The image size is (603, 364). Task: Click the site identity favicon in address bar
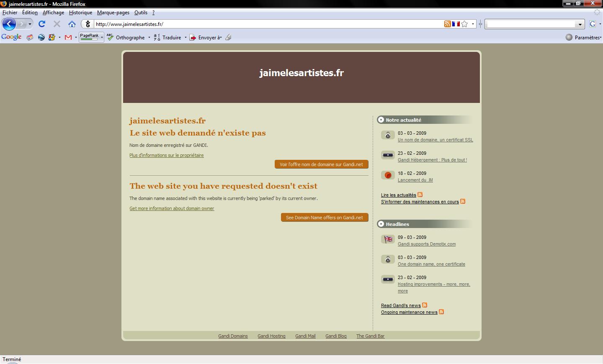tap(88, 24)
